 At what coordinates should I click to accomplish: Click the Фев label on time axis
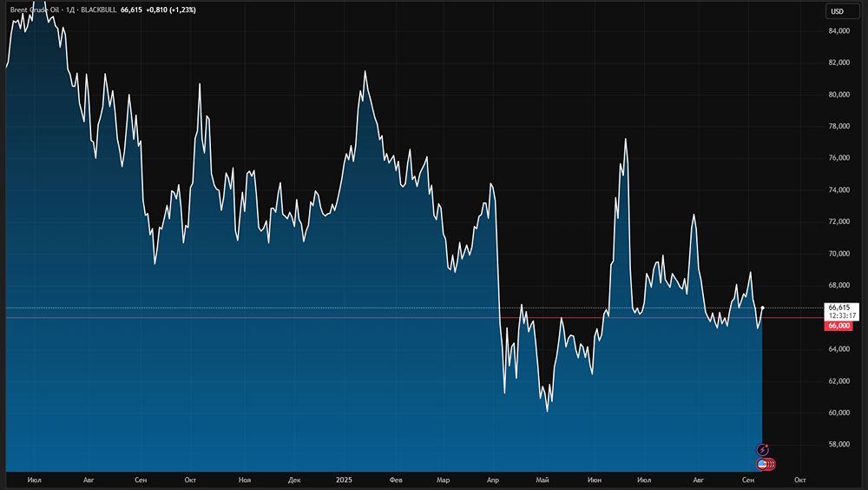(x=396, y=480)
